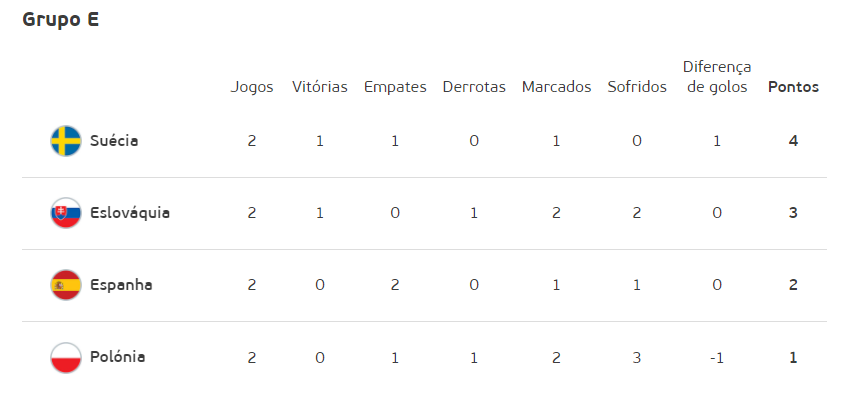
Task: Click Suécia's points value 4
Action: coord(793,141)
